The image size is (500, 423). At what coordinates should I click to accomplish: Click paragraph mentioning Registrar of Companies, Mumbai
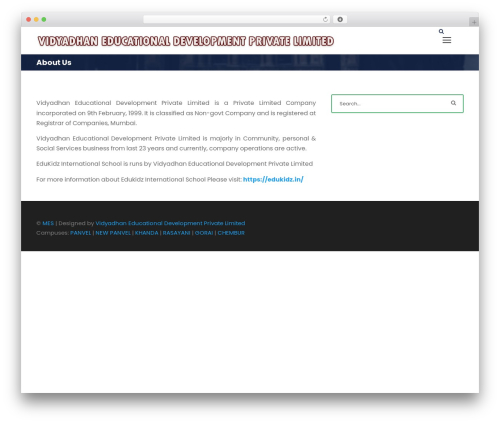tap(176, 113)
